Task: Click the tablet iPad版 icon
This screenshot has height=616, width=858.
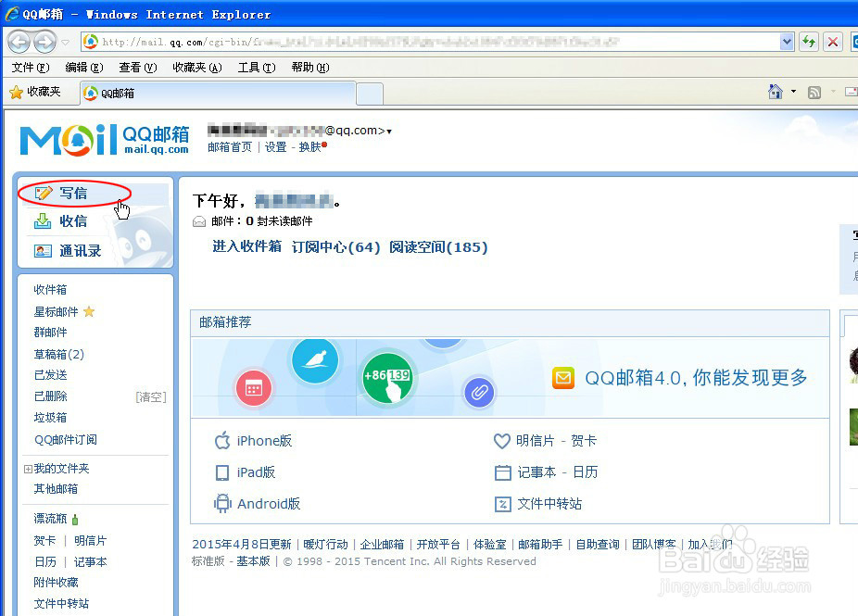Action: pyautogui.click(x=222, y=472)
